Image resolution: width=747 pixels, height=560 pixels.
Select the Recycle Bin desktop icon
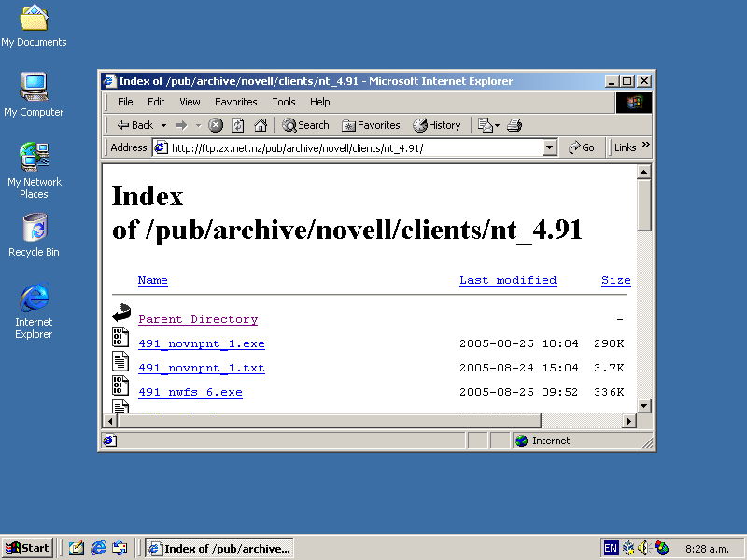(x=34, y=235)
